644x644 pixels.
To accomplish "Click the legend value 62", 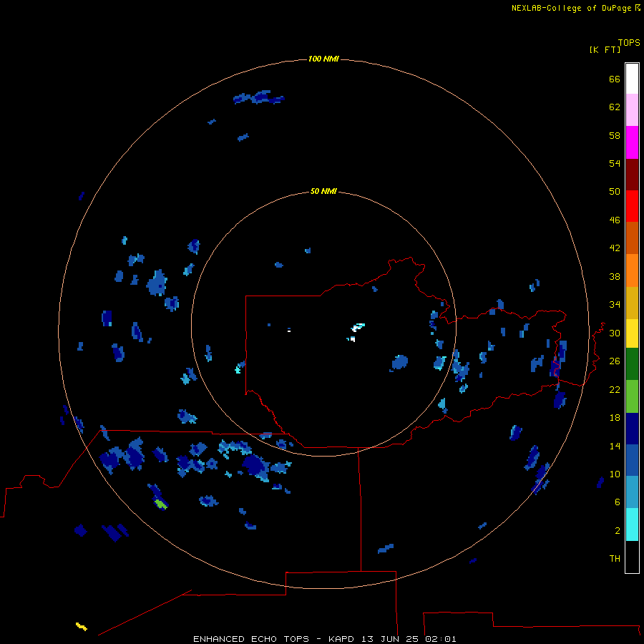I will (615, 107).
